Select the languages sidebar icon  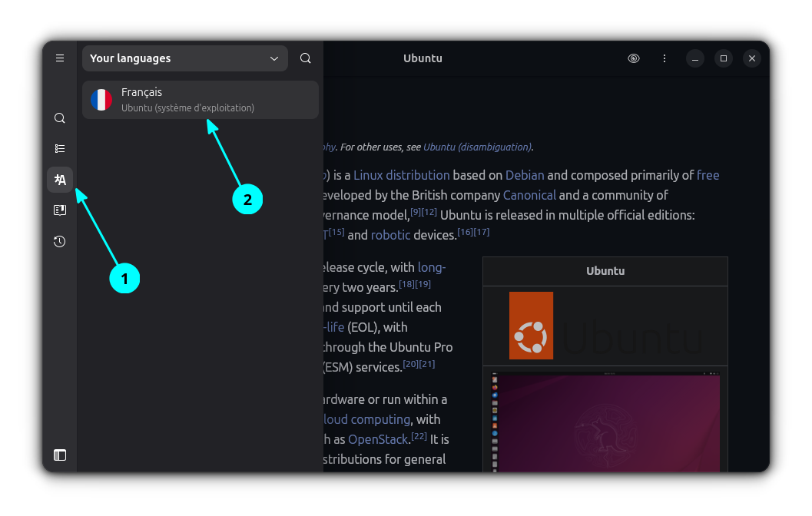coord(60,180)
